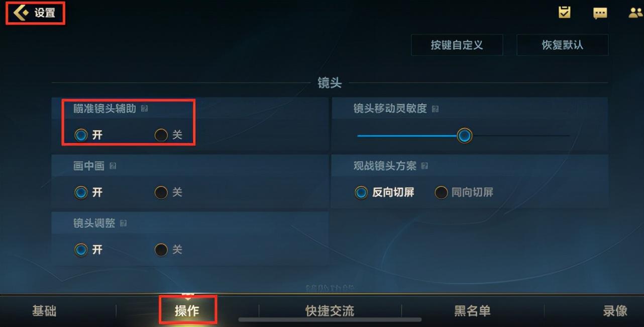Select 反向切屏 radio option

coord(384,193)
